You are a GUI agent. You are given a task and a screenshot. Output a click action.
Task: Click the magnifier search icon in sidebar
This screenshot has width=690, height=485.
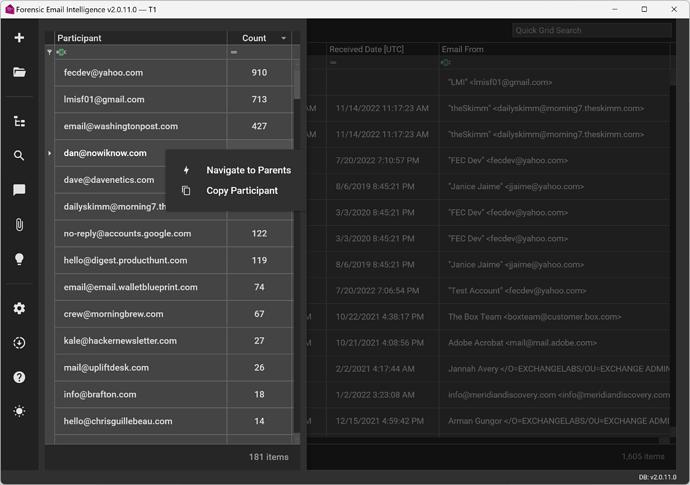[x=19, y=155]
